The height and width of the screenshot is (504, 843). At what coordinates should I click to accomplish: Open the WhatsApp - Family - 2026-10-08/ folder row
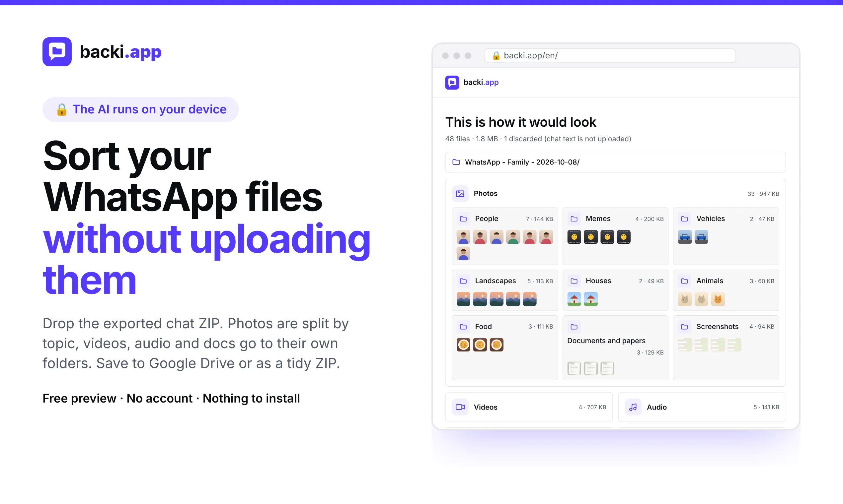(615, 162)
